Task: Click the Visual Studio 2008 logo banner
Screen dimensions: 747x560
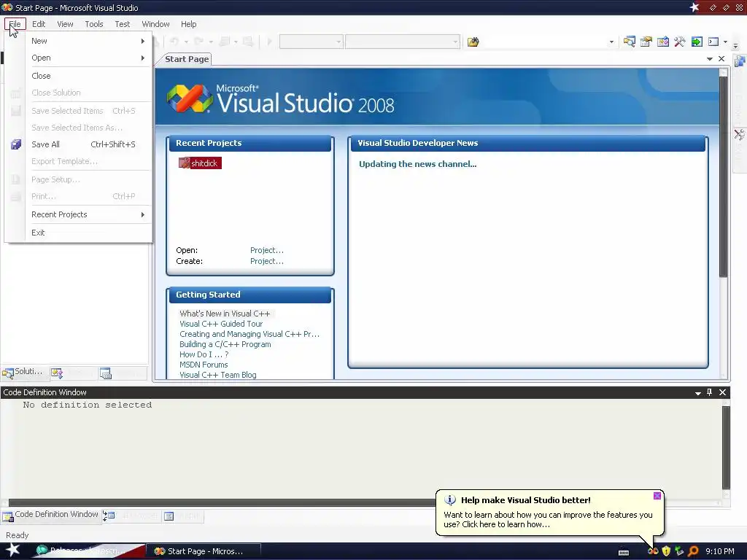Action: [281, 98]
